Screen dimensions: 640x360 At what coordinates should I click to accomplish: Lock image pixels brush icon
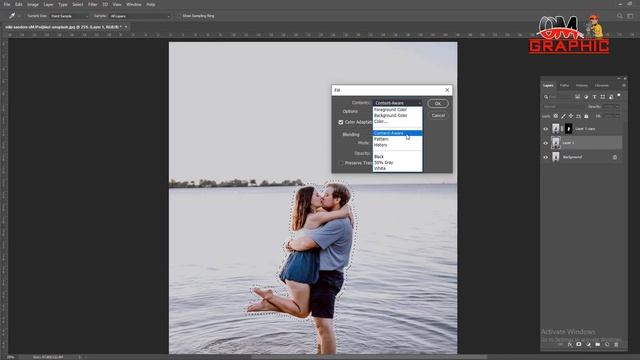pyautogui.click(x=563, y=116)
